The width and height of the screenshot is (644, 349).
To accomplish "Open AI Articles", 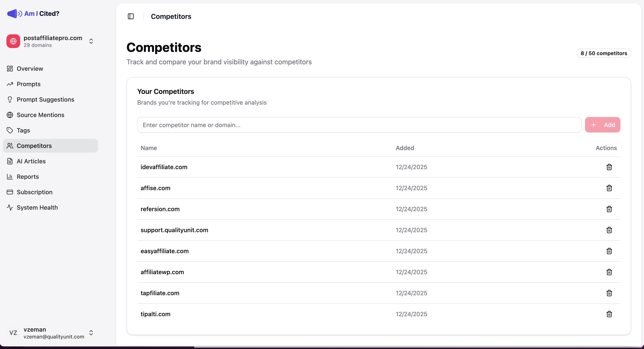I will coord(30,161).
